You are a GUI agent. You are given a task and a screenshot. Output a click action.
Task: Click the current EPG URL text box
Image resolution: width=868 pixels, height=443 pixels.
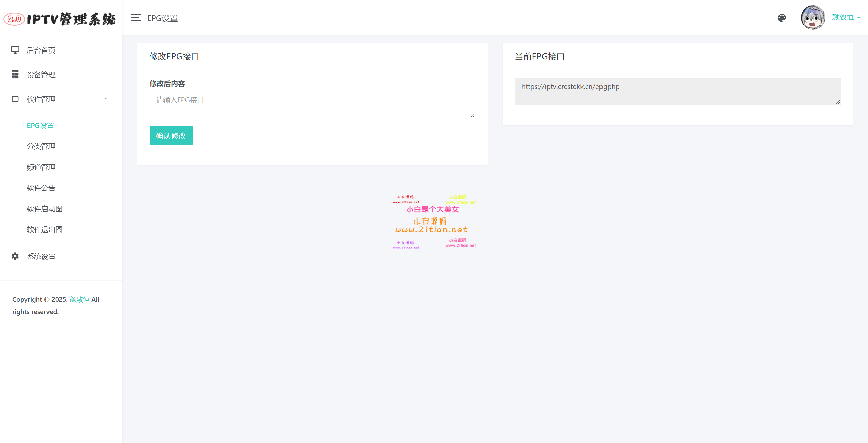coord(677,91)
